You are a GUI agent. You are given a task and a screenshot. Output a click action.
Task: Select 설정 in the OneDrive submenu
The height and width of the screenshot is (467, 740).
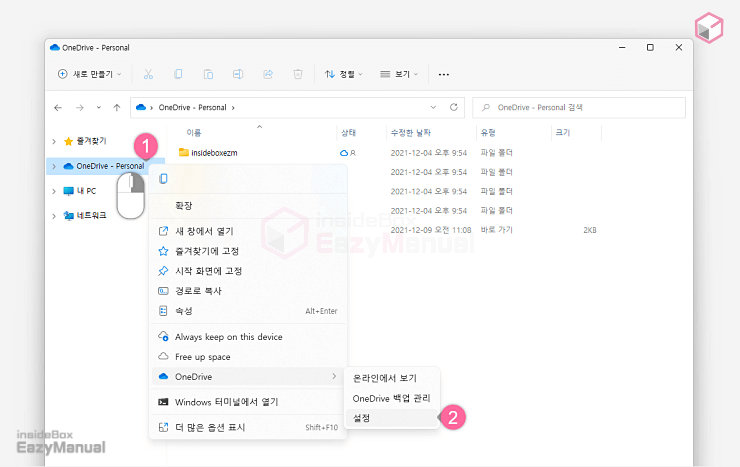pyautogui.click(x=392, y=418)
